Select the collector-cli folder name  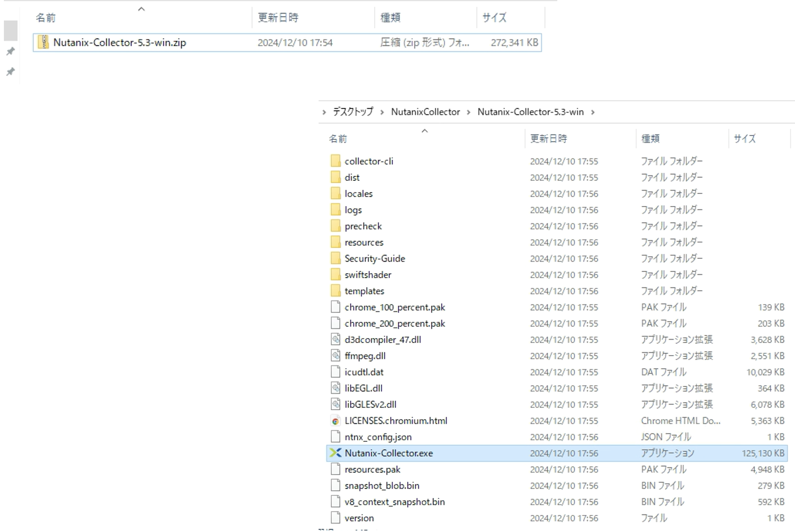[369, 161]
